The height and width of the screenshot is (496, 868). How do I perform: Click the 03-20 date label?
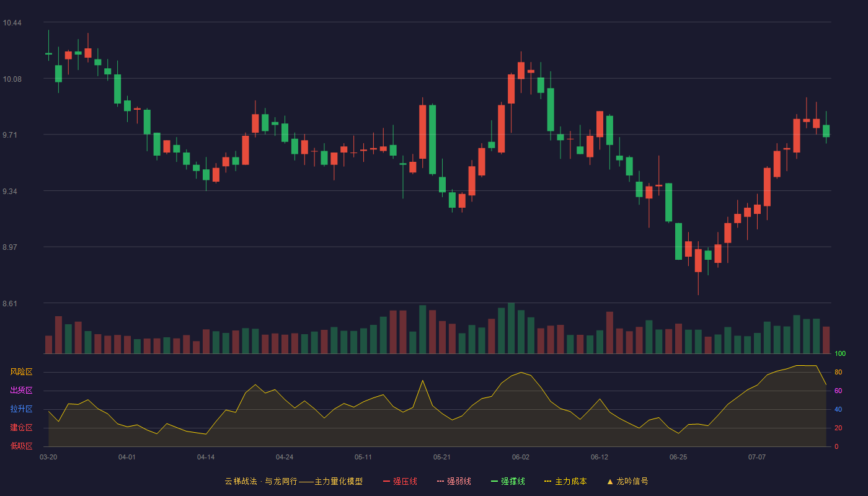[48, 457]
